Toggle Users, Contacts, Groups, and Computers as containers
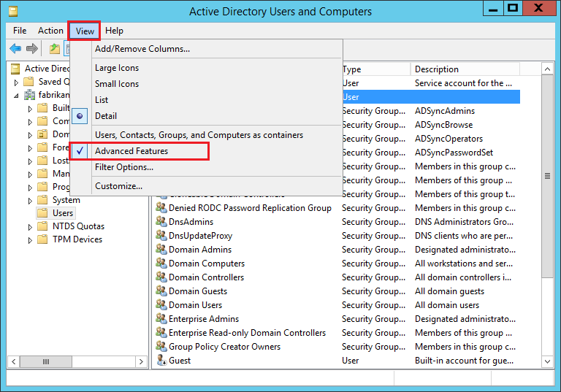Viewport: 561px width, 392px height. [206, 135]
